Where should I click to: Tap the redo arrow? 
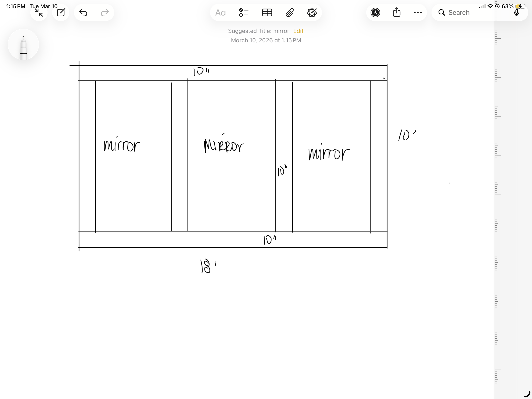point(105,12)
